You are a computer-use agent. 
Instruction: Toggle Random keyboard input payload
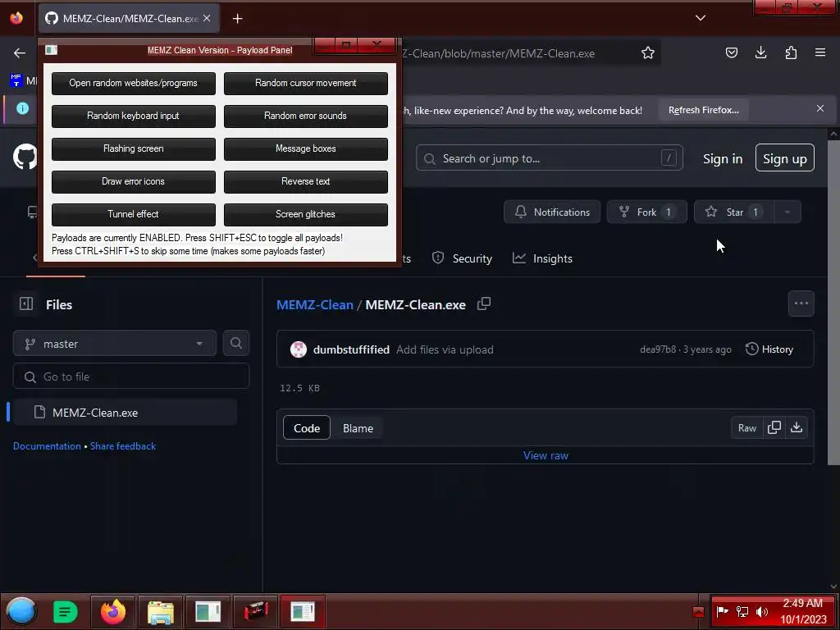click(x=134, y=116)
